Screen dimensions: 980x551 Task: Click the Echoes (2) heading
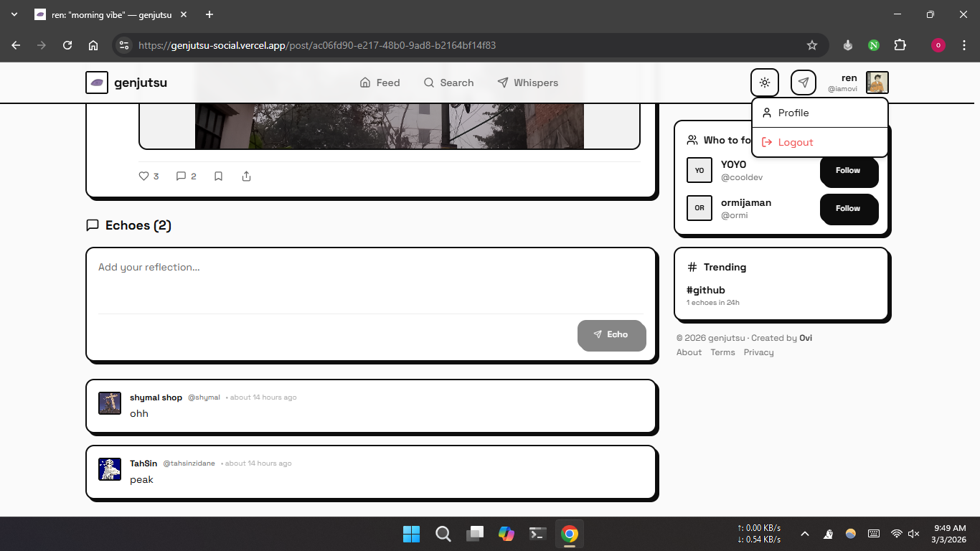[138, 225]
